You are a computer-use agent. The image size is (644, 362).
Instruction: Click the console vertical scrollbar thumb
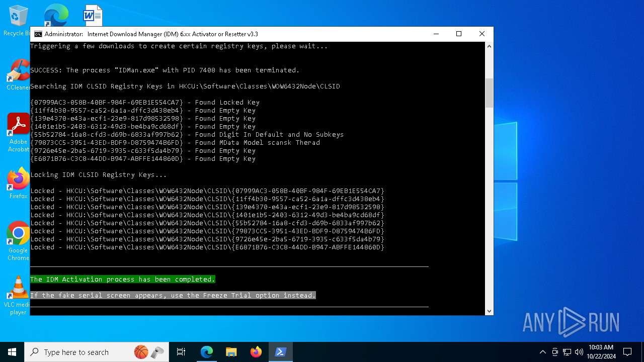click(x=489, y=93)
